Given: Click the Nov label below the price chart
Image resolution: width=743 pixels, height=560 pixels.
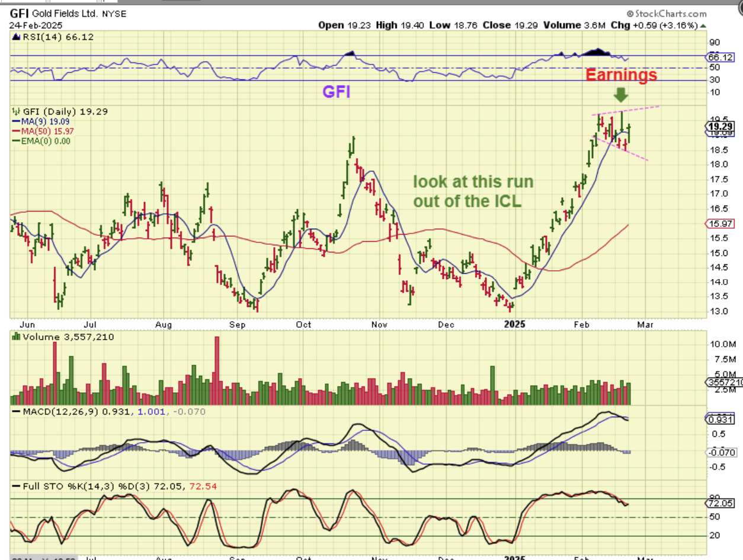Looking at the screenshot, I should coord(379,324).
